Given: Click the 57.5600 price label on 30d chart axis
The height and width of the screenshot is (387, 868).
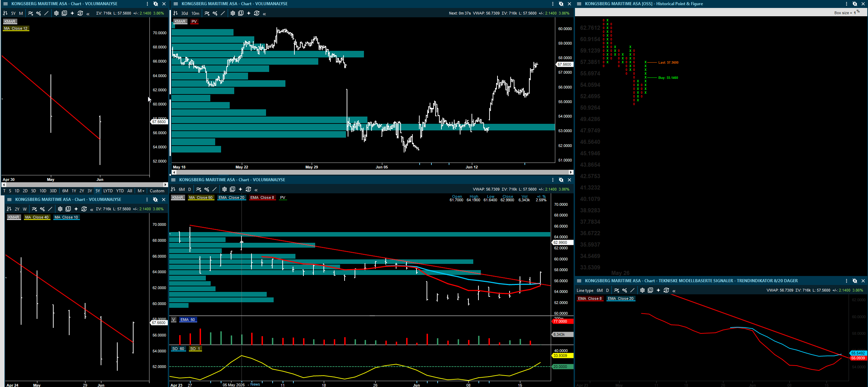Looking at the screenshot, I should 565,64.
